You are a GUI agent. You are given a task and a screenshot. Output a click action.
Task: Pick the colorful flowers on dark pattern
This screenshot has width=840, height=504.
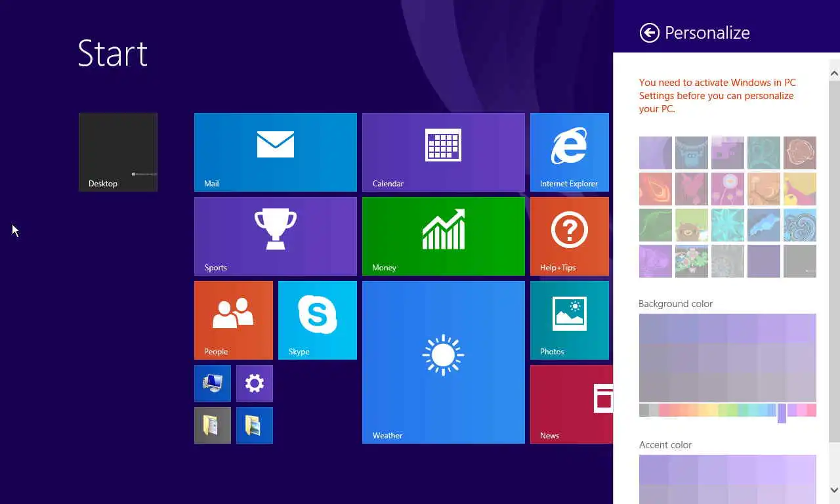(692, 261)
